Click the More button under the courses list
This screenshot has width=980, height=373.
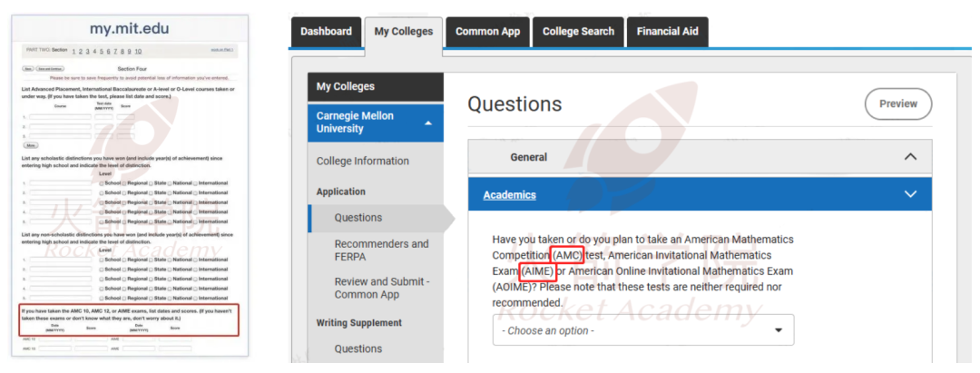tap(31, 145)
